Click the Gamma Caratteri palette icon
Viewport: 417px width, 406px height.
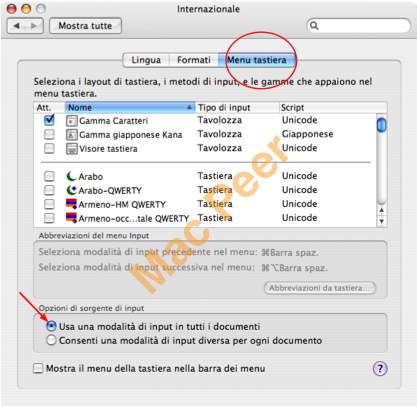[72, 121]
